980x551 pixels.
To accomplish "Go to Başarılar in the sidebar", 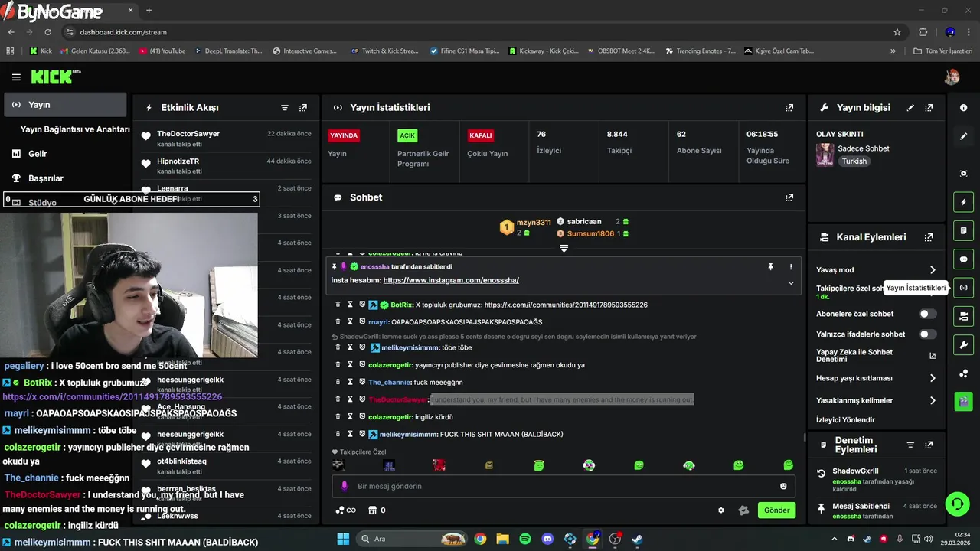I will (46, 178).
